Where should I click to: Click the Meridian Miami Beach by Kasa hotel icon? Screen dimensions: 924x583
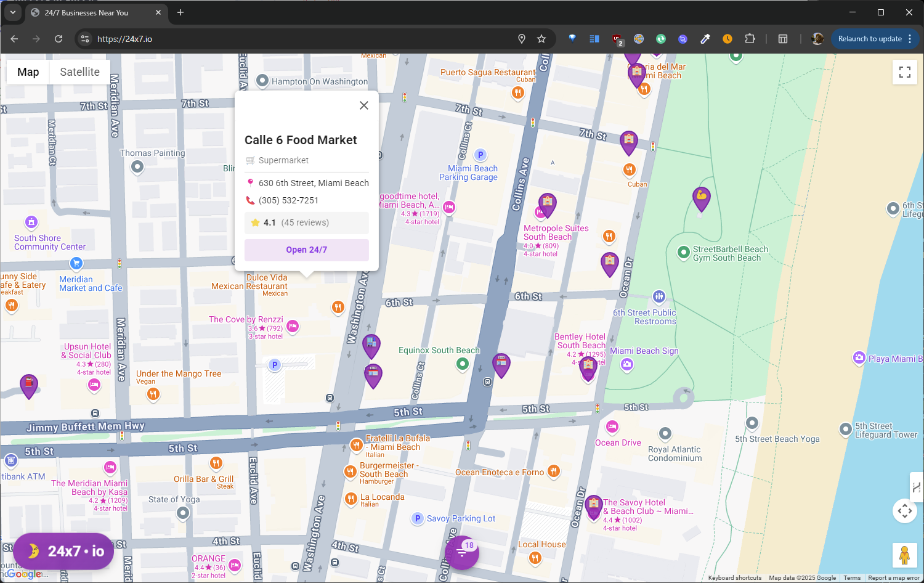[x=110, y=468]
